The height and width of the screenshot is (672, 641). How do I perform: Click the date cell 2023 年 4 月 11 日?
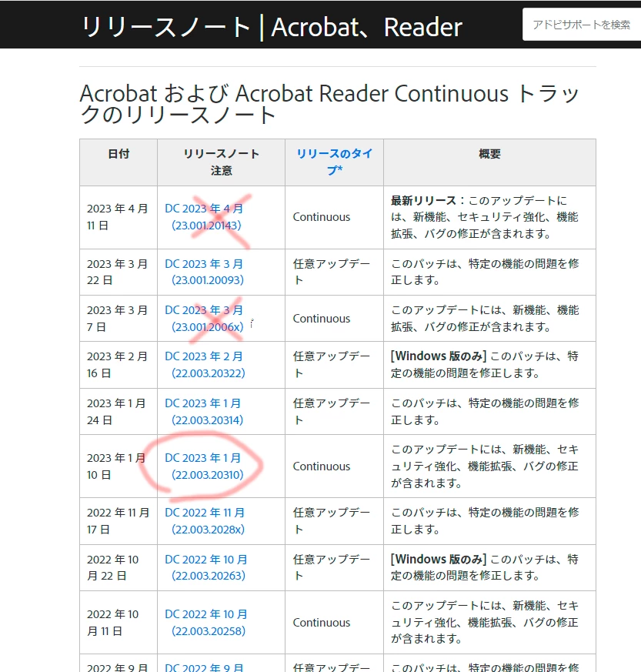[118, 217]
